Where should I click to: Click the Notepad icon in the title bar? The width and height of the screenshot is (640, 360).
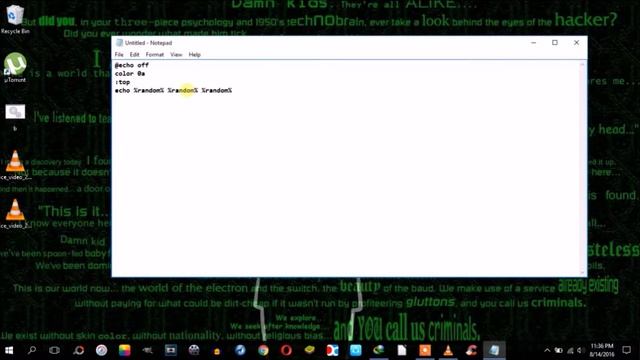119,42
